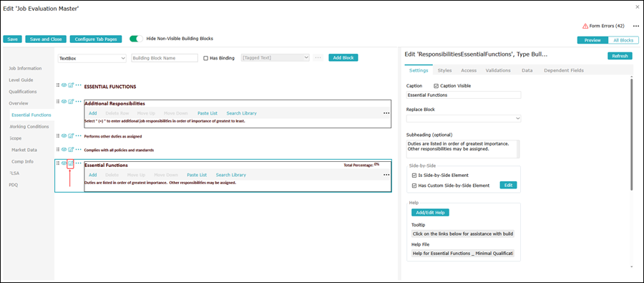
Task: Click the Save button
Action: [x=12, y=39]
